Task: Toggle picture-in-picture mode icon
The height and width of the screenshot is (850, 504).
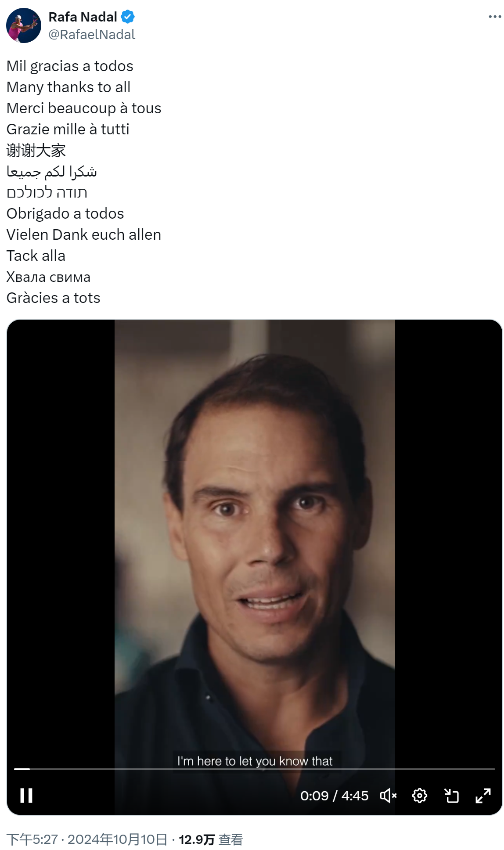Action: [x=451, y=795]
